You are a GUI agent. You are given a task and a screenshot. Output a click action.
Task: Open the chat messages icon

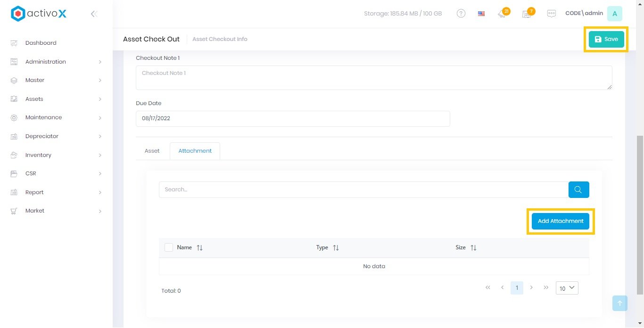click(551, 14)
